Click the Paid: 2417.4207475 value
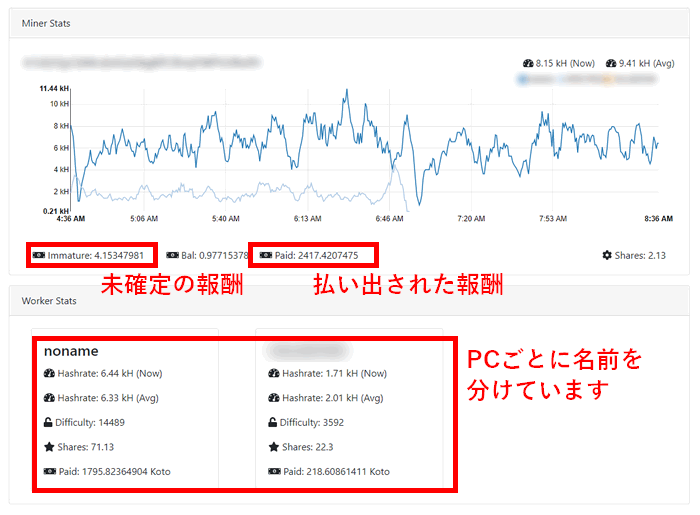The width and height of the screenshot is (700, 515). 316,255
